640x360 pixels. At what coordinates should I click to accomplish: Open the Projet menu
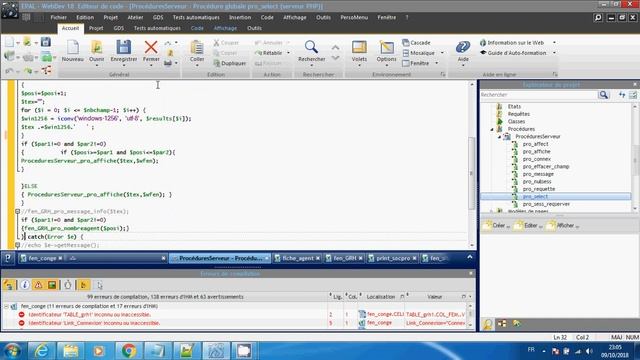tap(110, 18)
